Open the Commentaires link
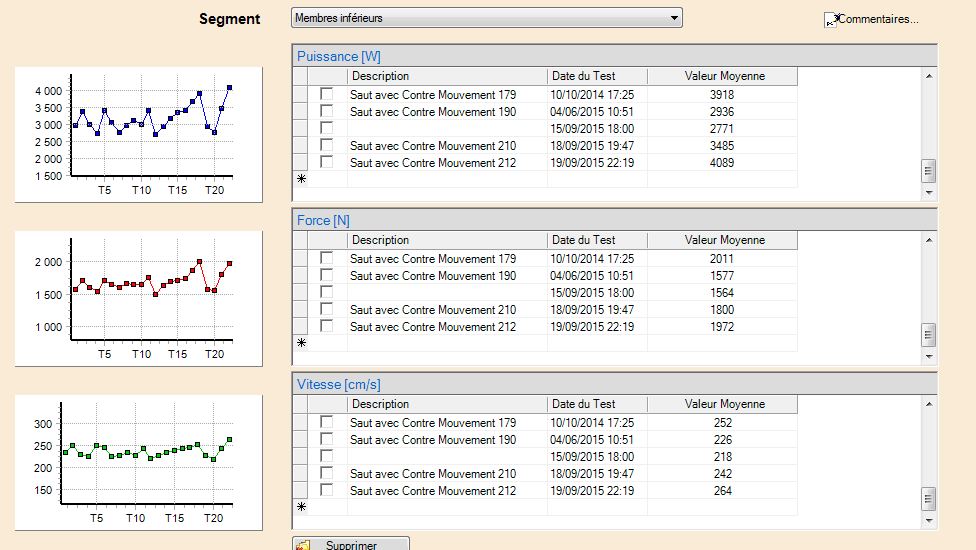 pyautogui.click(x=878, y=19)
